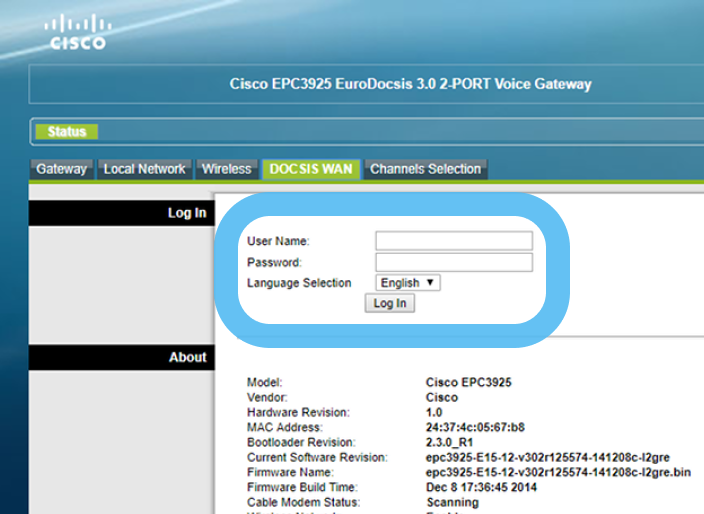Open the Status section tab
Image resolution: width=704 pixels, height=514 pixels.
[x=67, y=132]
